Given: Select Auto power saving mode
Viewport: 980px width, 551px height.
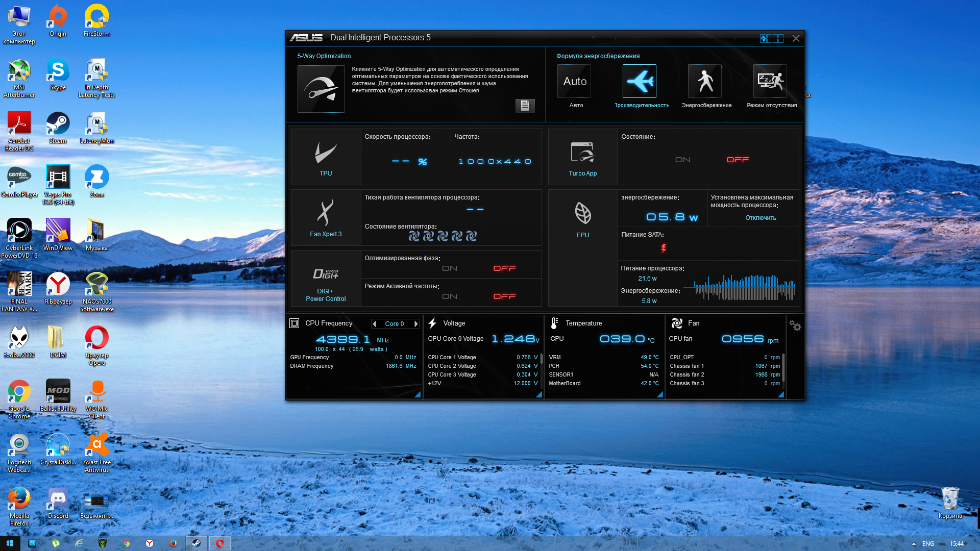Looking at the screenshot, I should 574,81.
